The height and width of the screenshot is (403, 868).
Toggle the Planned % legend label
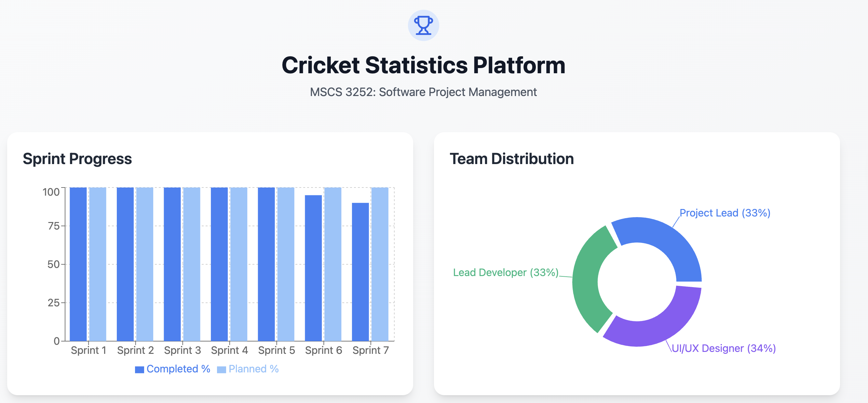253,369
